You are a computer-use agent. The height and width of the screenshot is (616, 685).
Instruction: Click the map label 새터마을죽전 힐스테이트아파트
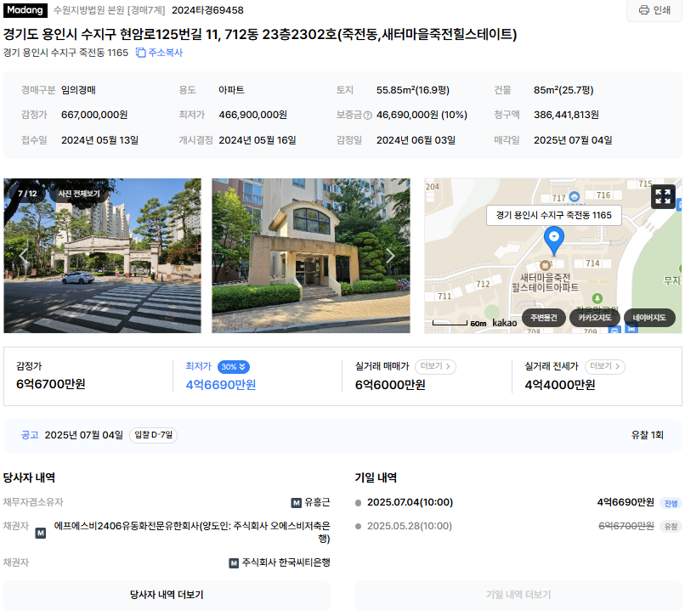pos(546,282)
